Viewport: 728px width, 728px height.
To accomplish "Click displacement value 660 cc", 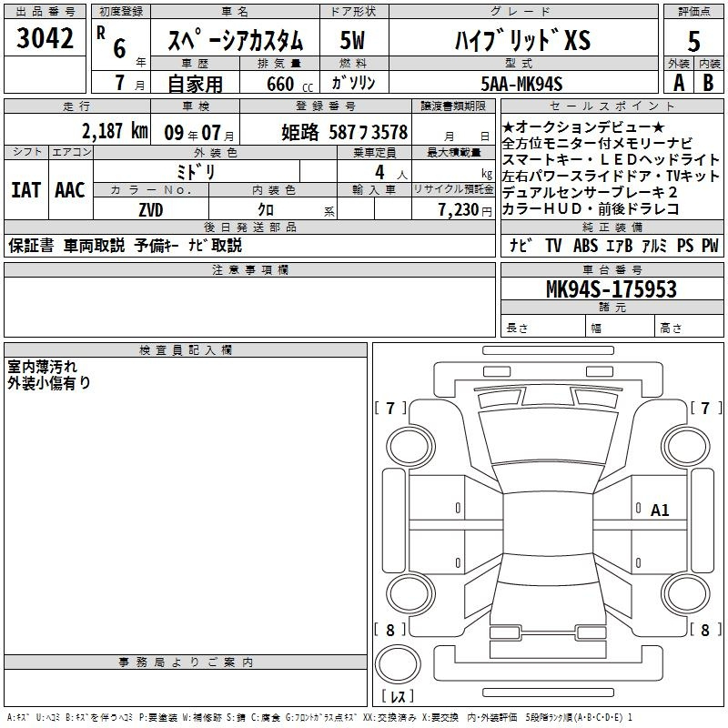I will pos(289,85).
